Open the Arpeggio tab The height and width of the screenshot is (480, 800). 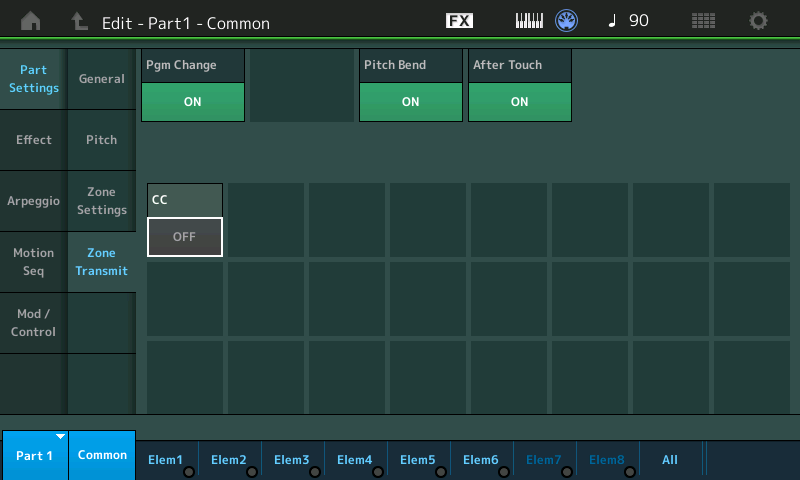[34, 201]
